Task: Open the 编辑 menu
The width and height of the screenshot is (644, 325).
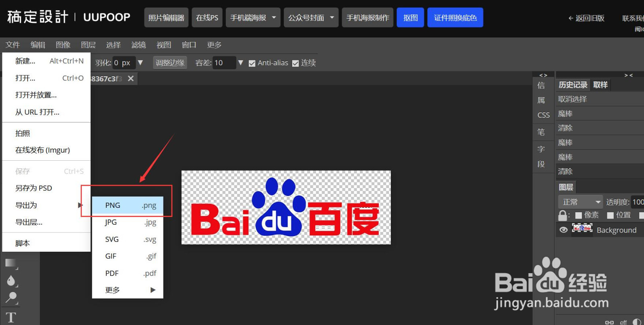Action: point(38,45)
